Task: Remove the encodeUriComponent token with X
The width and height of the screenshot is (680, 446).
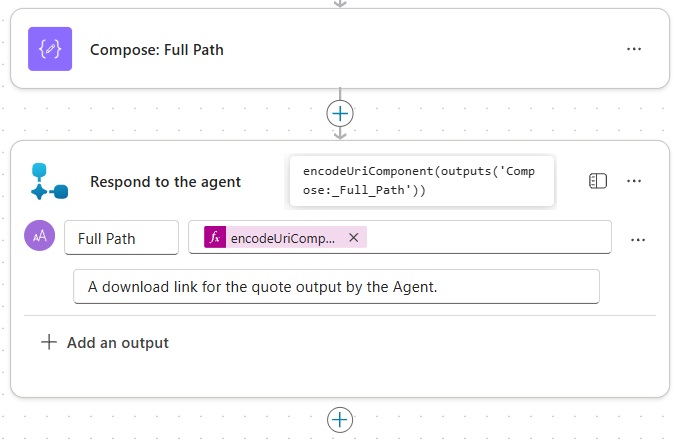Action: pos(353,238)
